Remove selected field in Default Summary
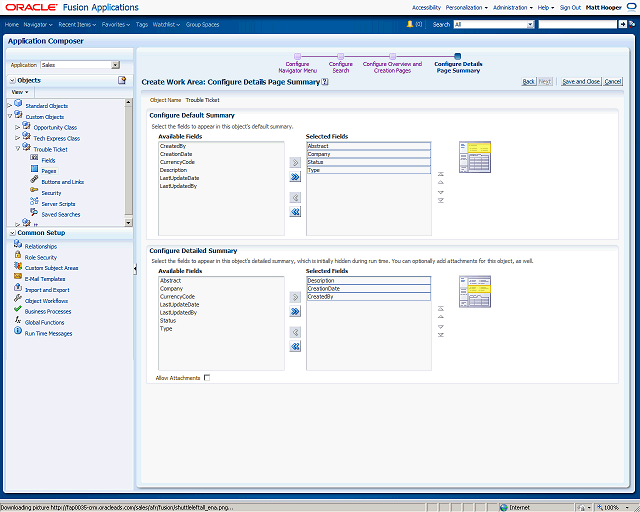The width and height of the screenshot is (640, 512). (x=295, y=198)
